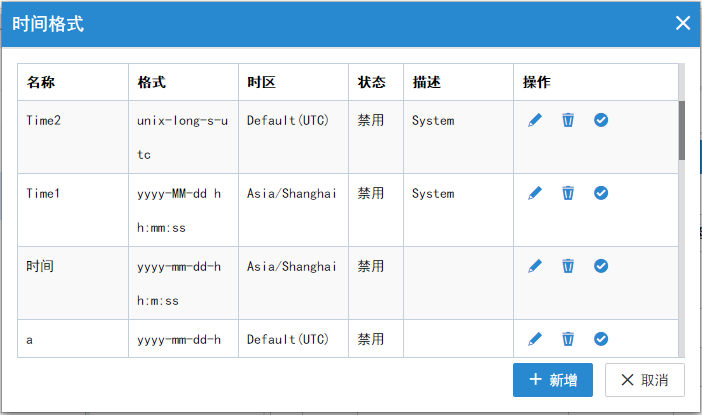
Task: Click the 名称 column header
Action: coord(41,82)
